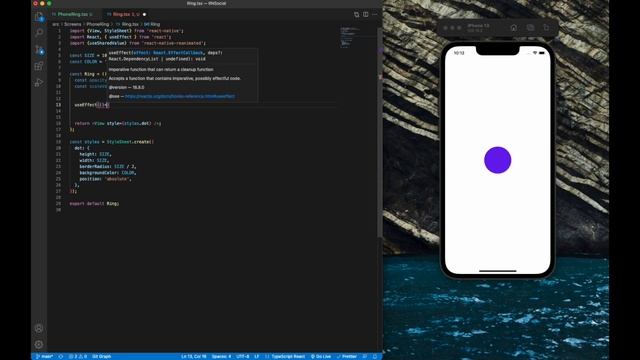Open the Run and Debug view
Screen dimensions: 640x360
coord(39,82)
